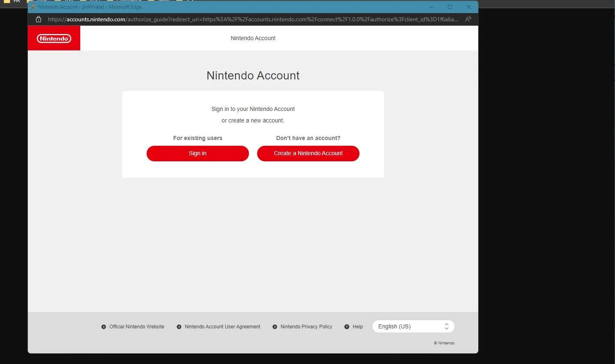
Task: Click the "For existing users" label
Action: [x=198, y=138]
